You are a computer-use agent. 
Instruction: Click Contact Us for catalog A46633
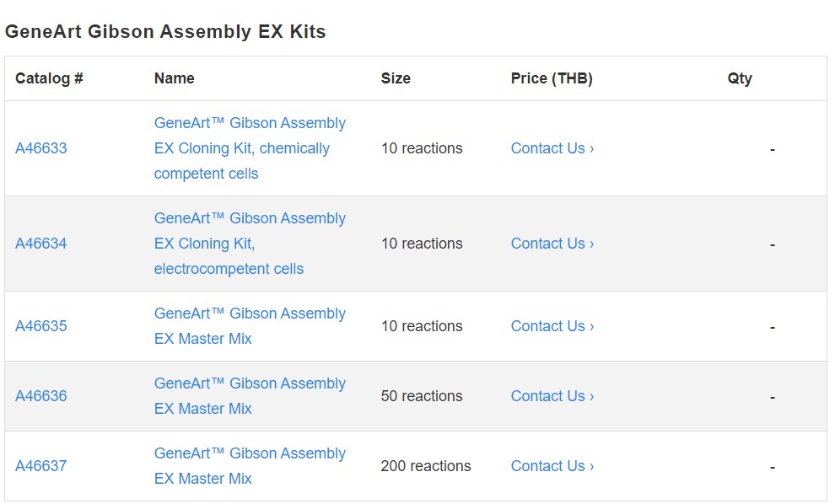pyautogui.click(x=552, y=148)
